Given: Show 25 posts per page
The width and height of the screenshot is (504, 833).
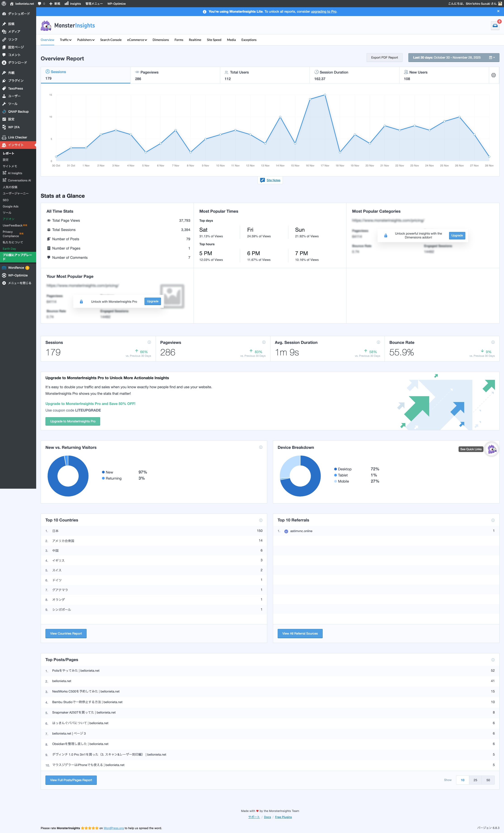Looking at the screenshot, I should [475, 780].
